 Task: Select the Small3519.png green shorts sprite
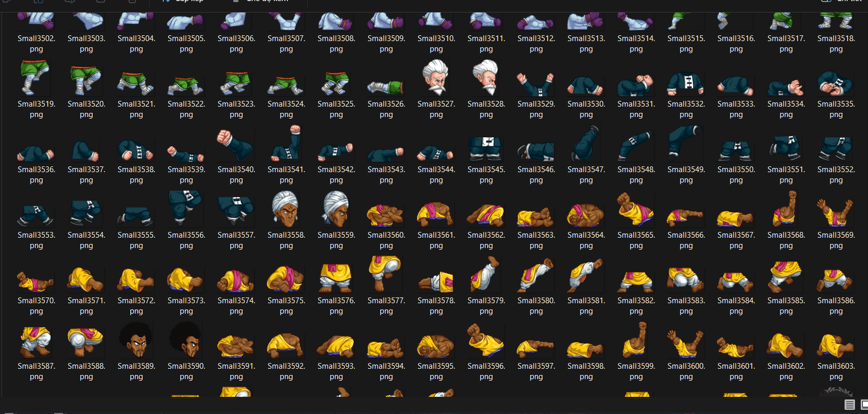click(x=36, y=78)
